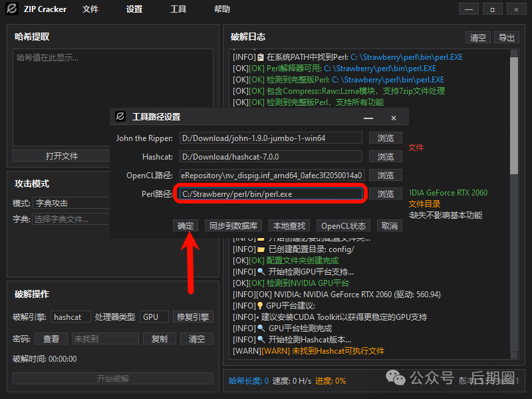Click the tool path dialog title icon
The width and height of the screenshot is (532, 399).
point(120,116)
